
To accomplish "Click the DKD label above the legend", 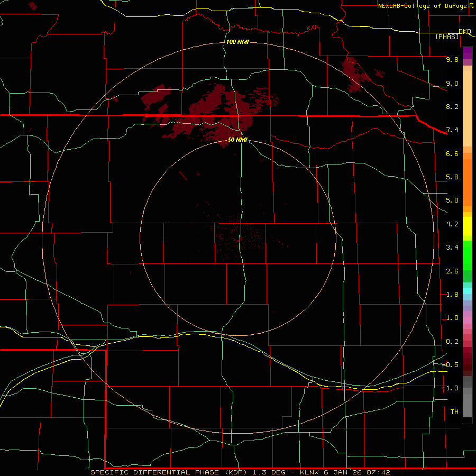I will coord(465,31).
